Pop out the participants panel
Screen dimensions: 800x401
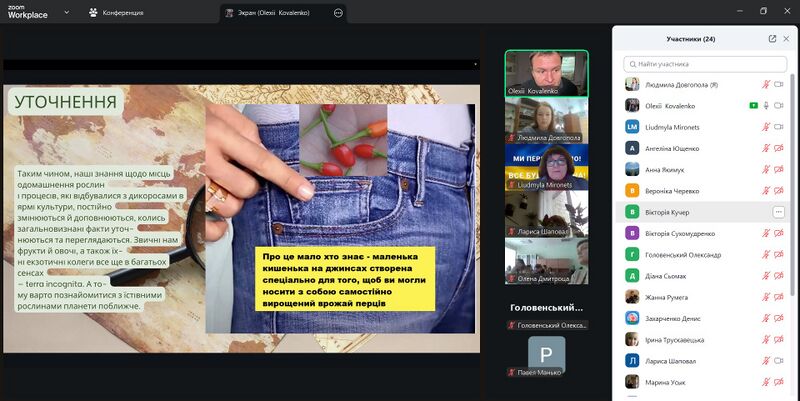click(x=772, y=39)
